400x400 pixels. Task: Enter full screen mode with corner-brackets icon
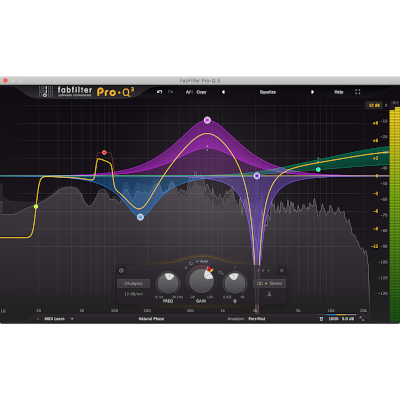(358, 92)
